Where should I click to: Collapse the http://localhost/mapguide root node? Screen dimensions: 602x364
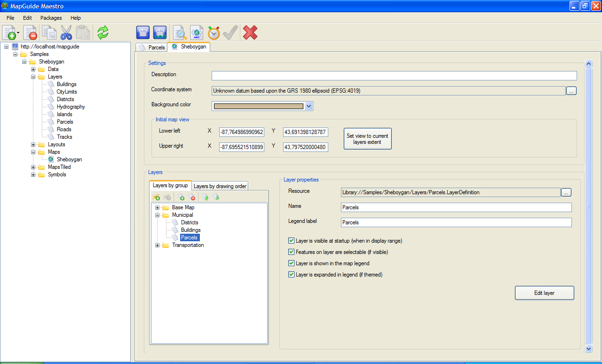click(x=6, y=47)
